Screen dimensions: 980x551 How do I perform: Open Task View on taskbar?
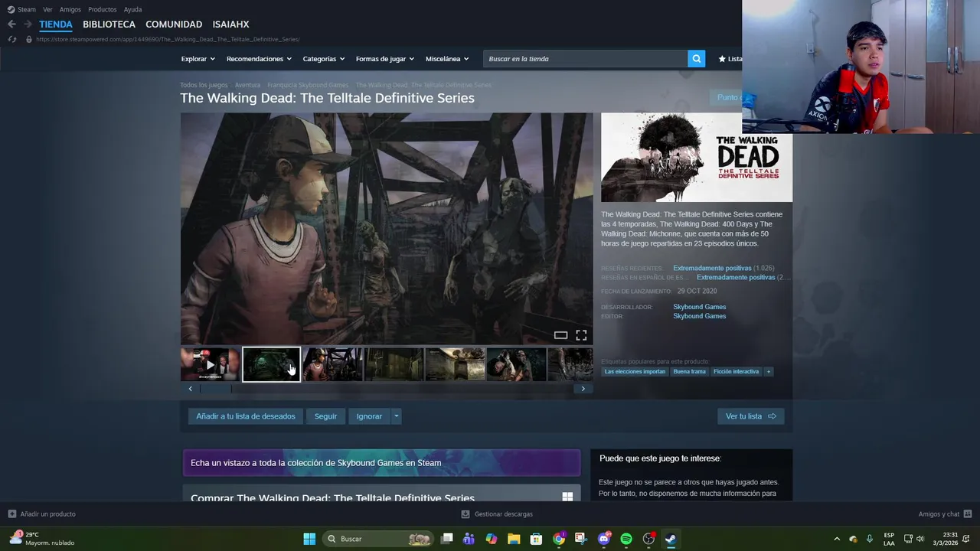[447, 539]
